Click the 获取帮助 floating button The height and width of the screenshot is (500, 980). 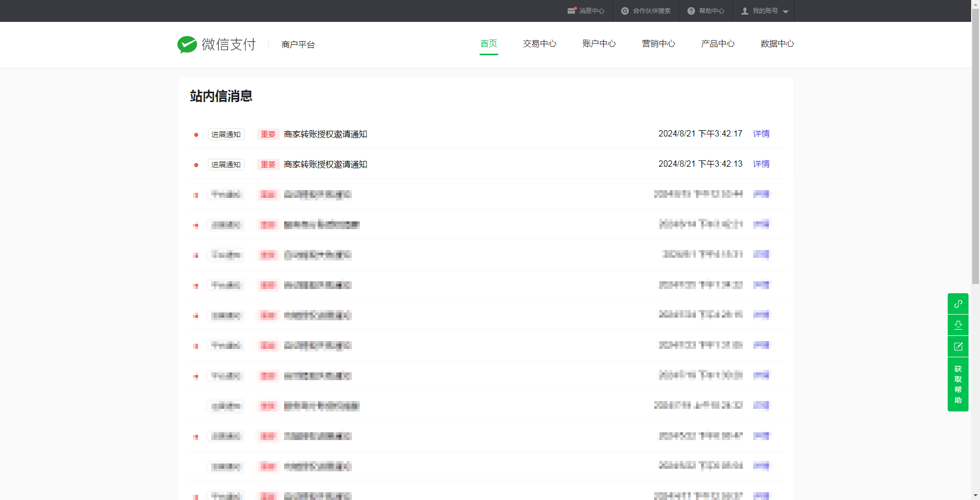click(x=958, y=384)
